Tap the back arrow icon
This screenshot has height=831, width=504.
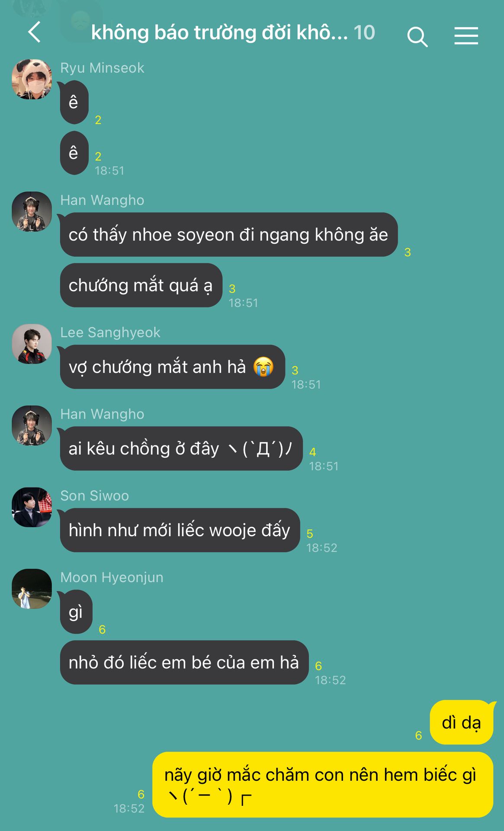pyautogui.click(x=34, y=32)
